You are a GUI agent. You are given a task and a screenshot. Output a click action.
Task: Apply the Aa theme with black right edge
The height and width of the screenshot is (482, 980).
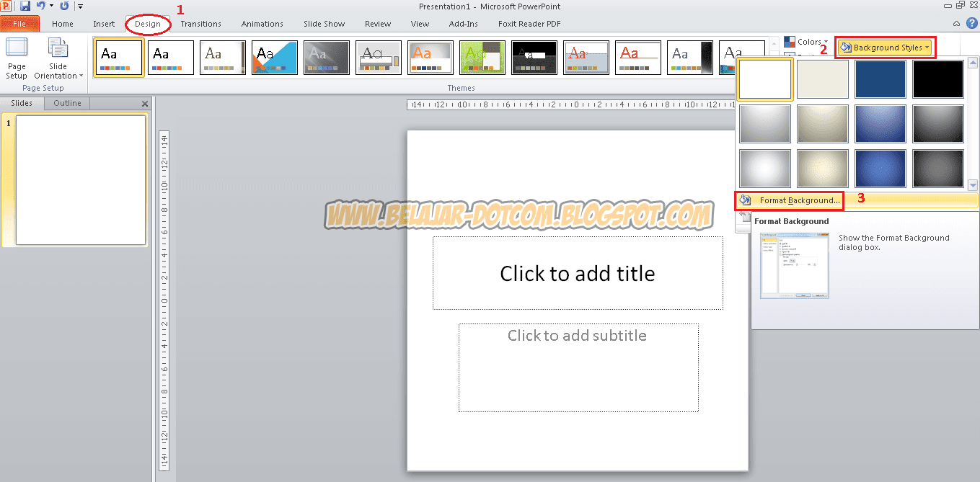[x=690, y=58]
